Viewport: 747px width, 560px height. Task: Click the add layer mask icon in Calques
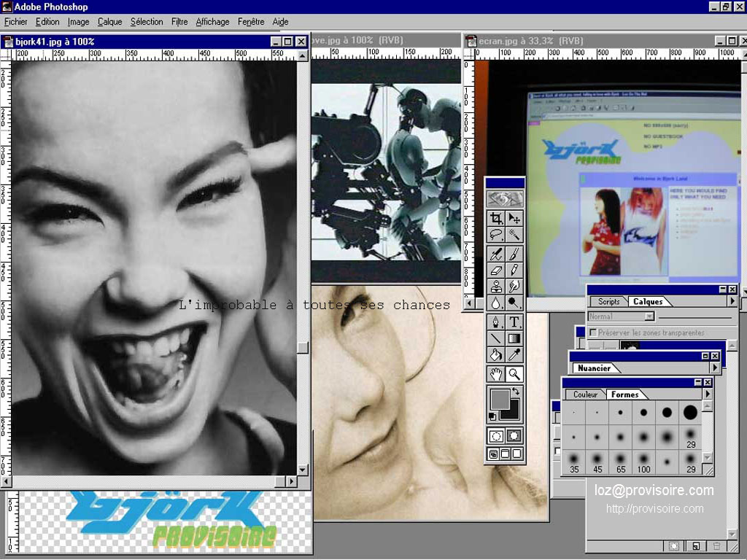(x=673, y=546)
